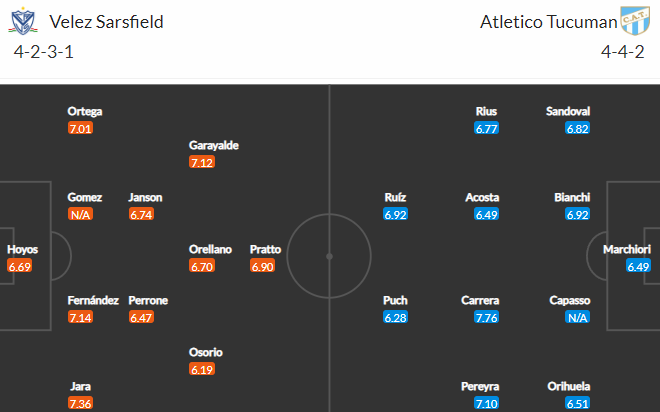Click the 4-4-2 formation label

click(x=623, y=52)
